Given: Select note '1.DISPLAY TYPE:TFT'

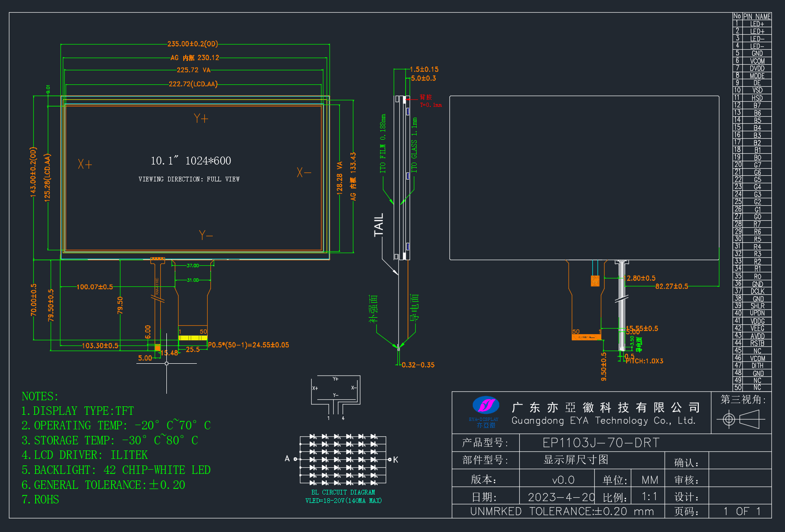Looking at the screenshot, I should [78, 411].
